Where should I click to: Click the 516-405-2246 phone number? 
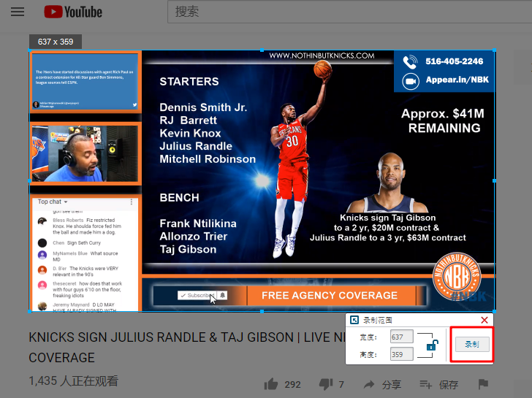click(x=455, y=61)
